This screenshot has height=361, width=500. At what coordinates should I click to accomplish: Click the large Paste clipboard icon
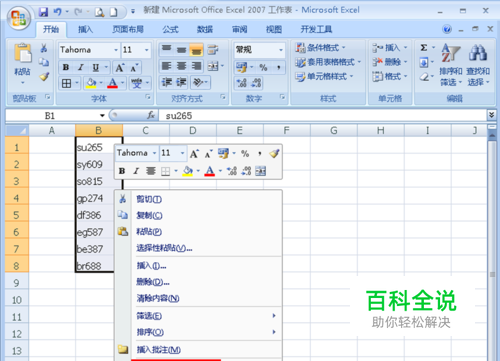point(23,53)
